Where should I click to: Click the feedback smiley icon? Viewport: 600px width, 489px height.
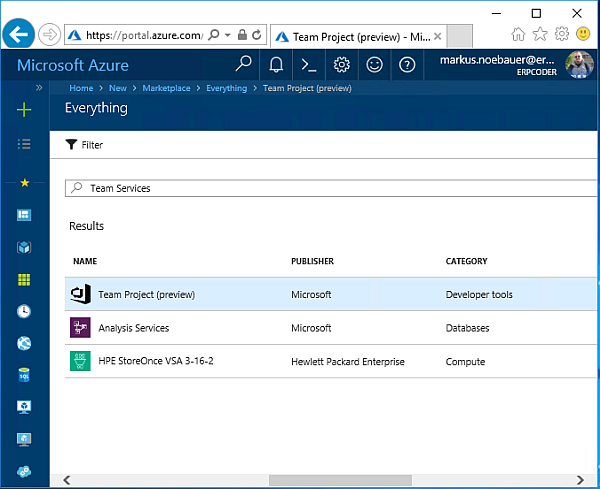(374, 65)
